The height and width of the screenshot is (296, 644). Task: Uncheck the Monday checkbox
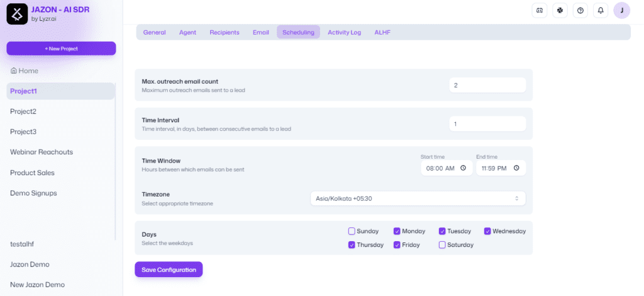click(397, 231)
